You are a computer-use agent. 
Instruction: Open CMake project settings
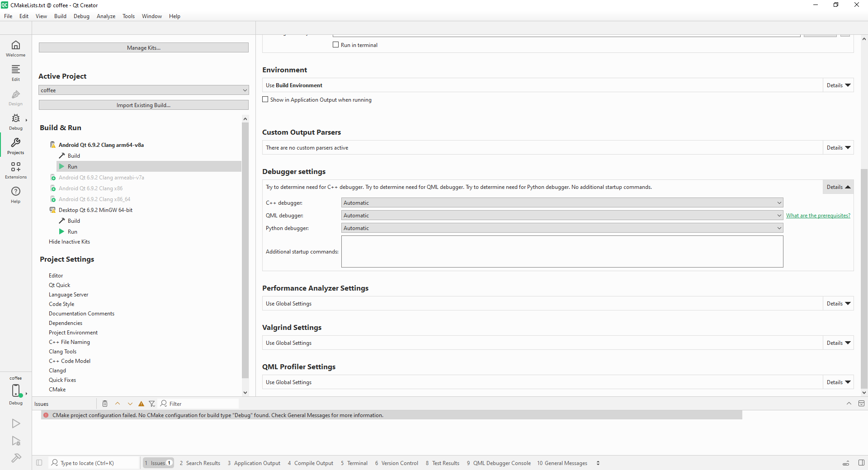57,390
